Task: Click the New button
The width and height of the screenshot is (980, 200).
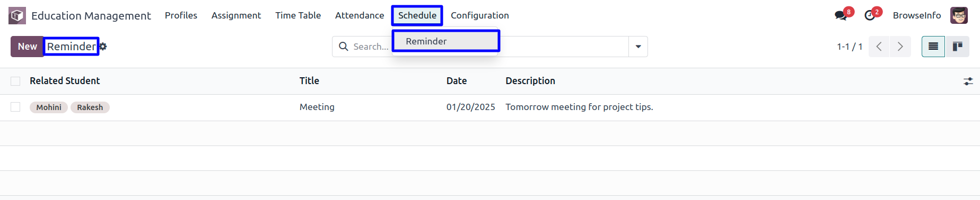Action: pos(27,47)
